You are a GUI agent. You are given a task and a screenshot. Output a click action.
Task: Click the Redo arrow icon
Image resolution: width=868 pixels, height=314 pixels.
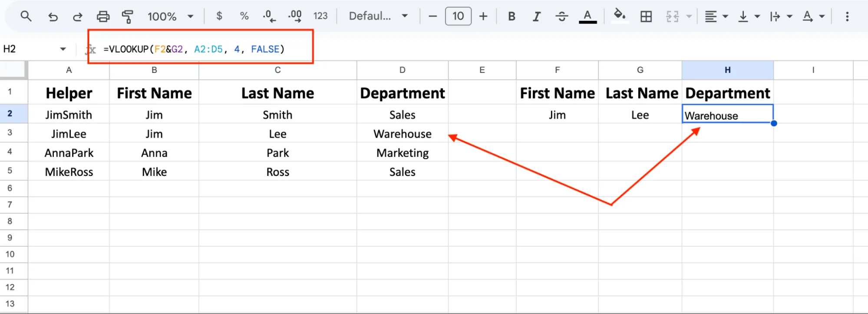pyautogui.click(x=78, y=17)
